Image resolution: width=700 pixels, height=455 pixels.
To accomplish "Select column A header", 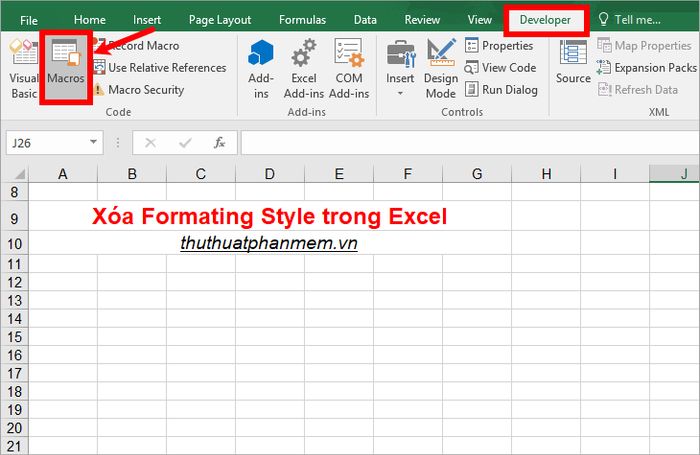I will coord(62,174).
